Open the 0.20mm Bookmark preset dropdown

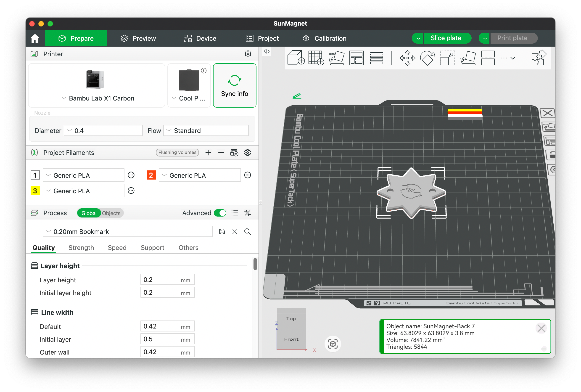pyautogui.click(x=127, y=231)
